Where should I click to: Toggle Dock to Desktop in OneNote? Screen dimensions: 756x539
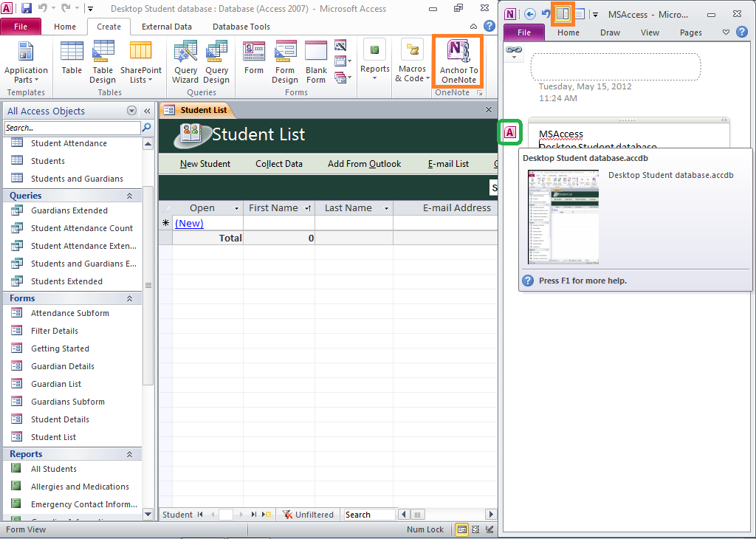tap(562, 14)
